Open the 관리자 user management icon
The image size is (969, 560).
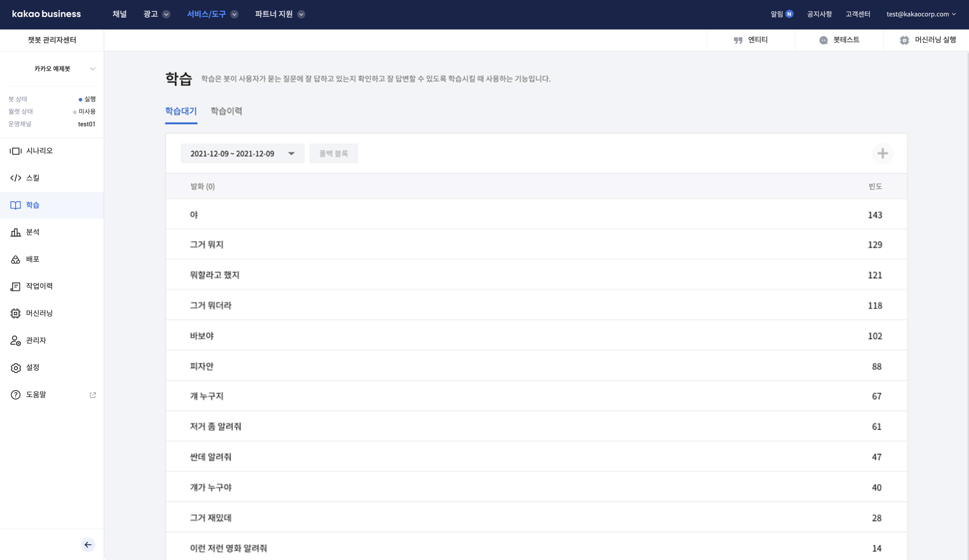[16, 341]
